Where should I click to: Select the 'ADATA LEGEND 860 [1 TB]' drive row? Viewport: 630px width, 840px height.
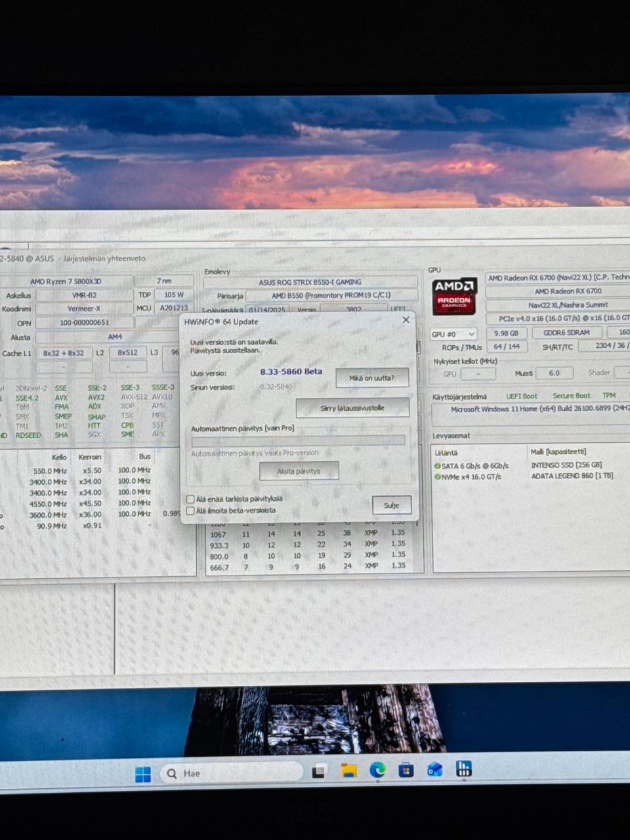pos(572,476)
